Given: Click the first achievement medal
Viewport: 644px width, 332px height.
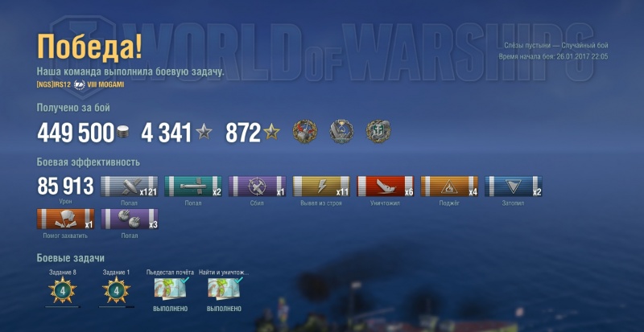Looking at the screenshot, I should [305, 131].
